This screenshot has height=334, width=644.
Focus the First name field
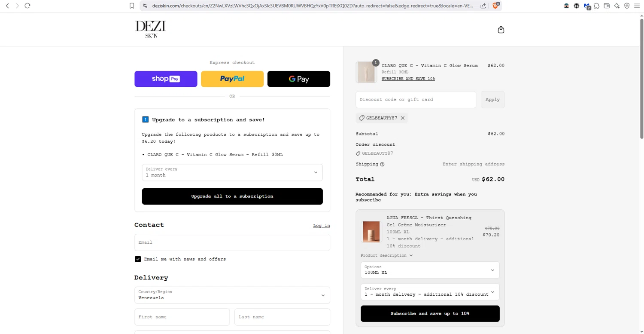[x=182, y=317]
